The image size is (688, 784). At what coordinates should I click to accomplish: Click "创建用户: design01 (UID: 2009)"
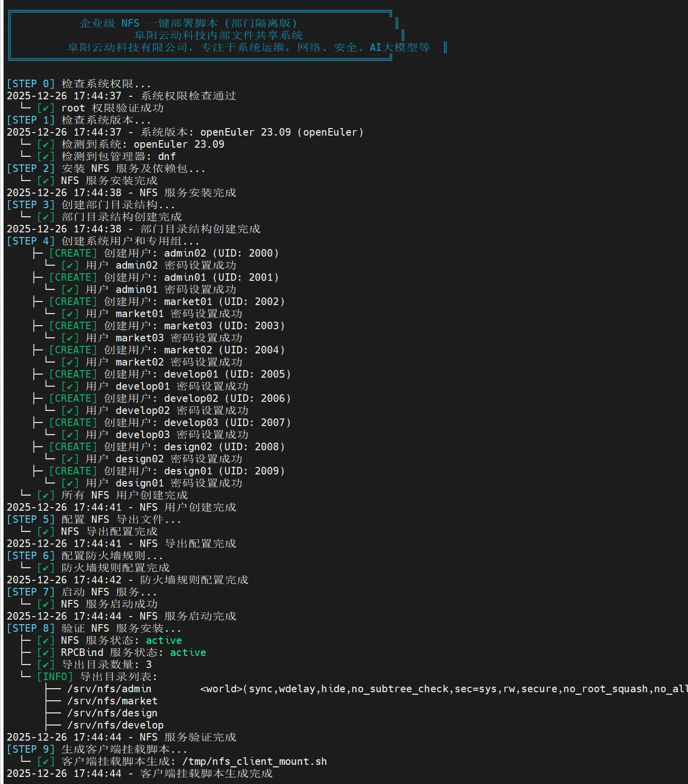tap(194, 471)
